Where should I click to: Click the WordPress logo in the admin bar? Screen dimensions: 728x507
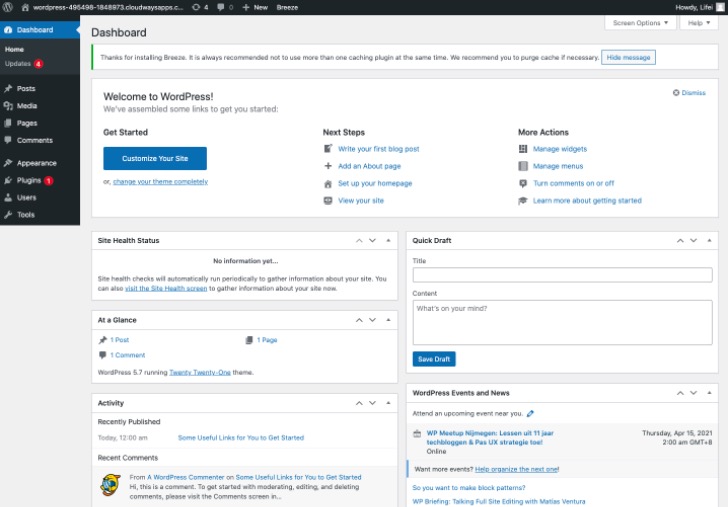[x=8, y=7]
